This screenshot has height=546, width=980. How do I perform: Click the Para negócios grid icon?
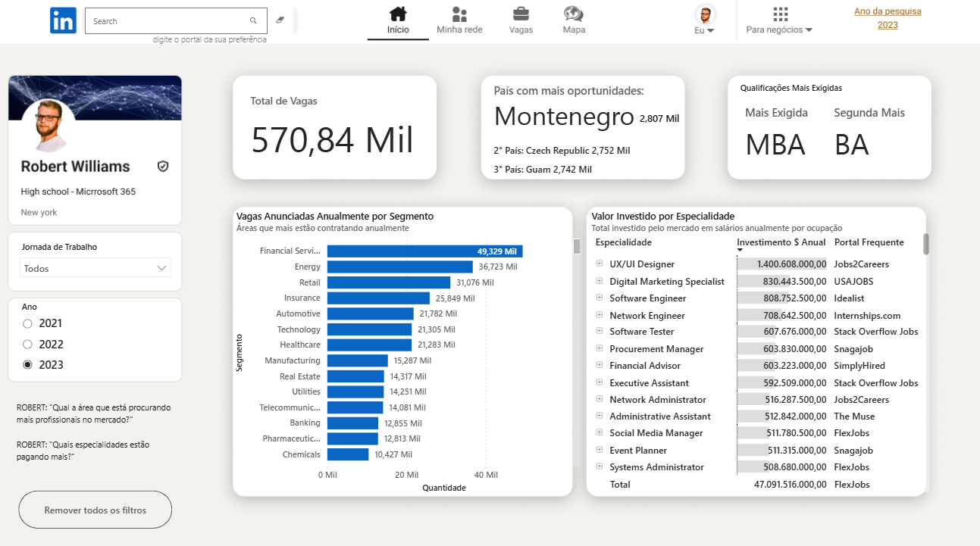pyautogui.click(x=780, y=14)
